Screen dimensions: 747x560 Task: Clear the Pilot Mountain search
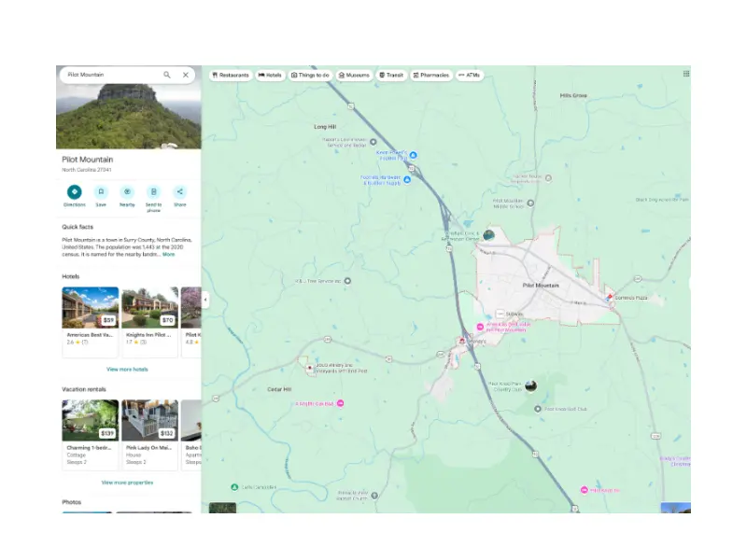pos(185,75)
